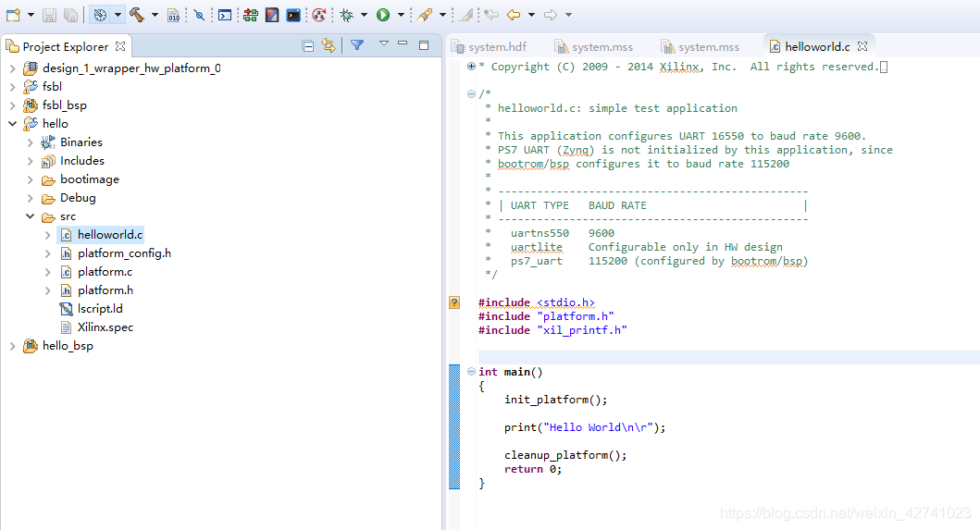The height and width of the screenshot is (530, 980).
Task: Click the Save All icon
Action: pyautogui.click(x=70, y=15)
